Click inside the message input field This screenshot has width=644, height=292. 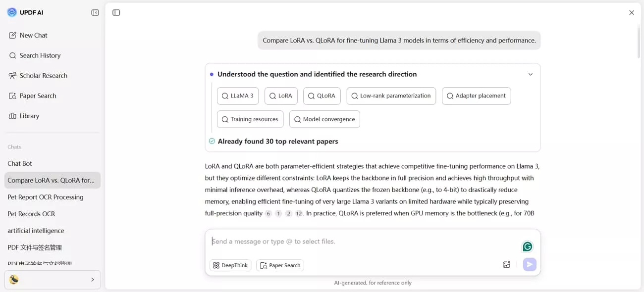pos(347,242)
